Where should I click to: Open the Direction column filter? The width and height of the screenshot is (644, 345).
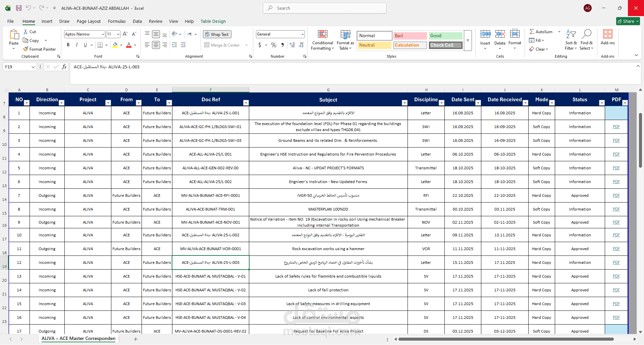click(61, 103)
